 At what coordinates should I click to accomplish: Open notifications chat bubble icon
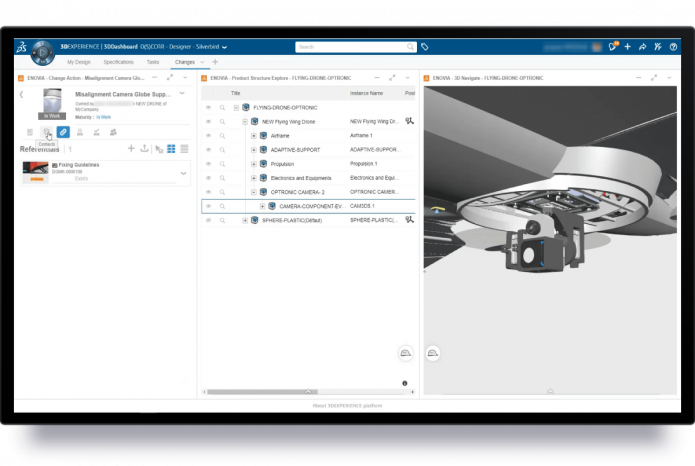pos(613,47)
